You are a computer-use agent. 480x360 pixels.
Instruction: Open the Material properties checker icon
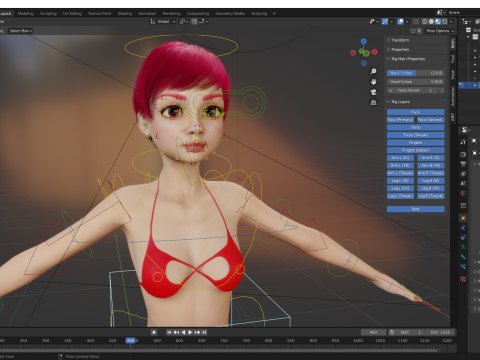pyautogui.click(x=463, y=279)
